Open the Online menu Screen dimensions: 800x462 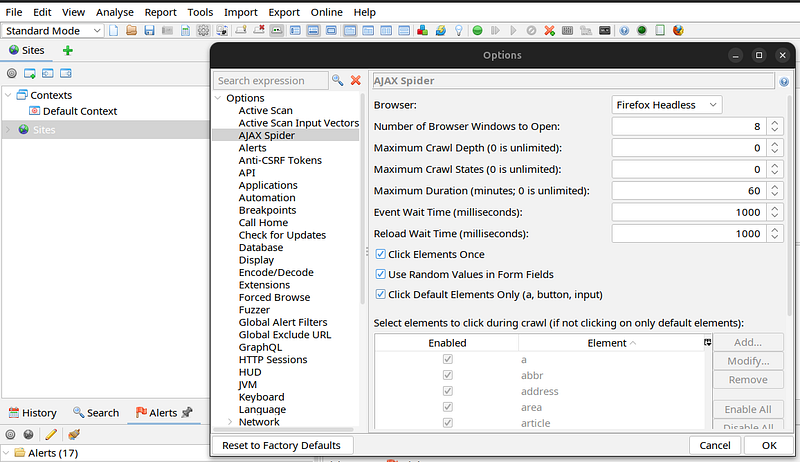pyautogui.click(x=327, y=12)
